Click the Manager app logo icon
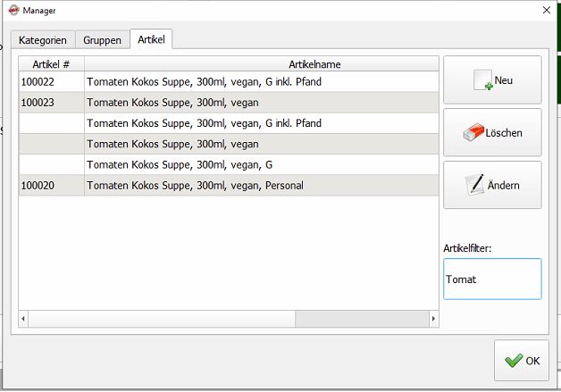Screen dimensions: 561x392 click(x=13, y=10)
